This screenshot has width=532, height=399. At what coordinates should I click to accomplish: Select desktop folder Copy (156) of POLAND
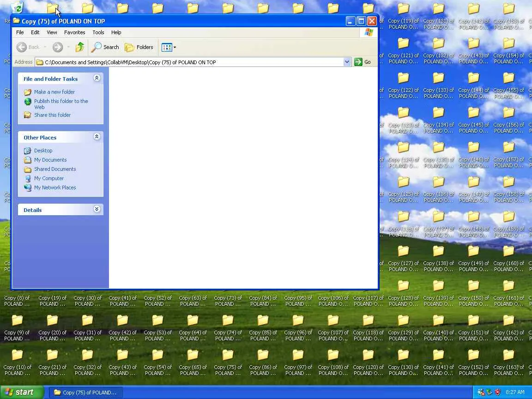coord(508,120)
